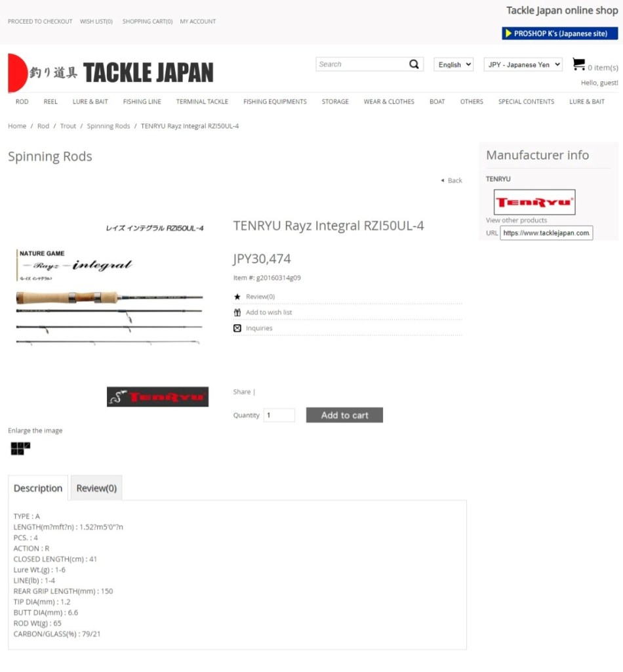Image resolution: width=623 pixels, height=672 pixels.
Task: Click the Tackle Japan logo
Action: tap(111, 73)
